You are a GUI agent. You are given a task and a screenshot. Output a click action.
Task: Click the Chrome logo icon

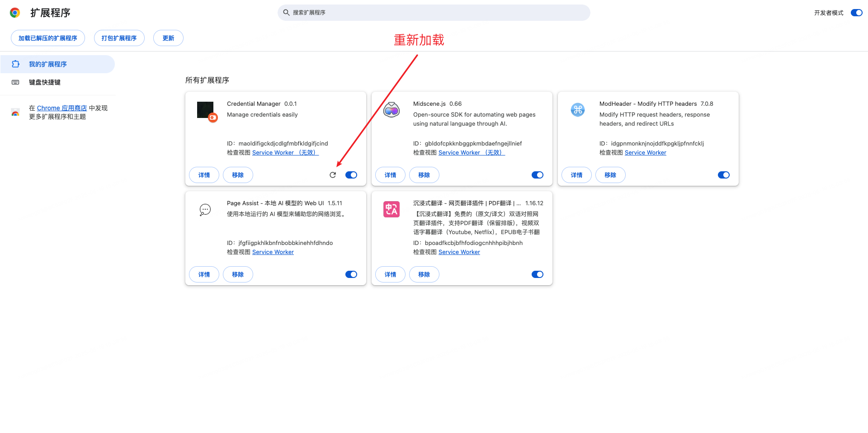[15, 13]
